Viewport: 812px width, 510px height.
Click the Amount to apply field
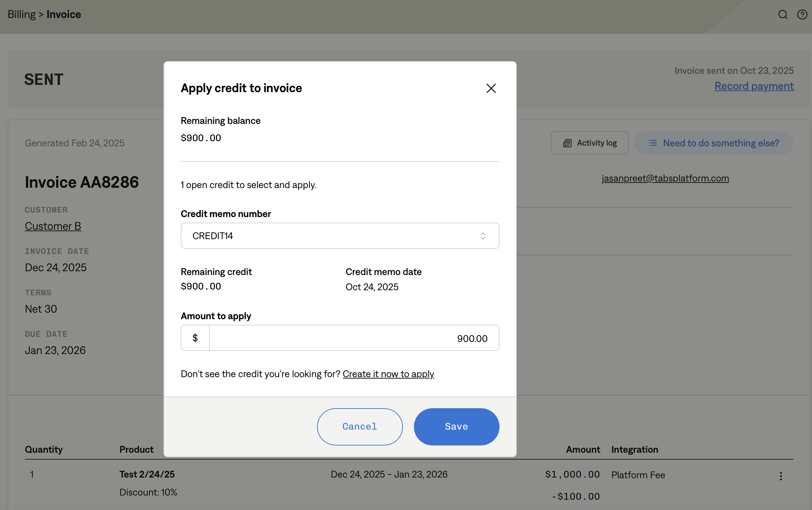tap(354, 338)
